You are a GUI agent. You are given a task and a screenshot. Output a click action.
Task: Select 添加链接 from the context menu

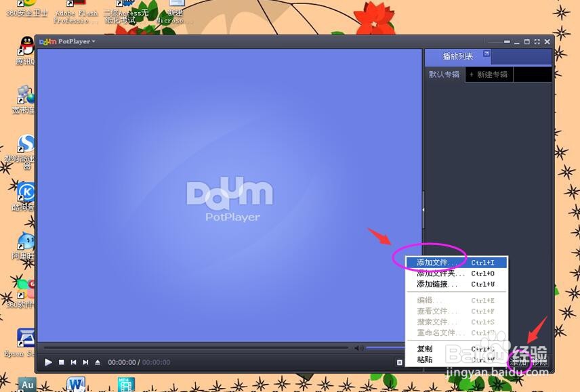(x=457, y=284)
